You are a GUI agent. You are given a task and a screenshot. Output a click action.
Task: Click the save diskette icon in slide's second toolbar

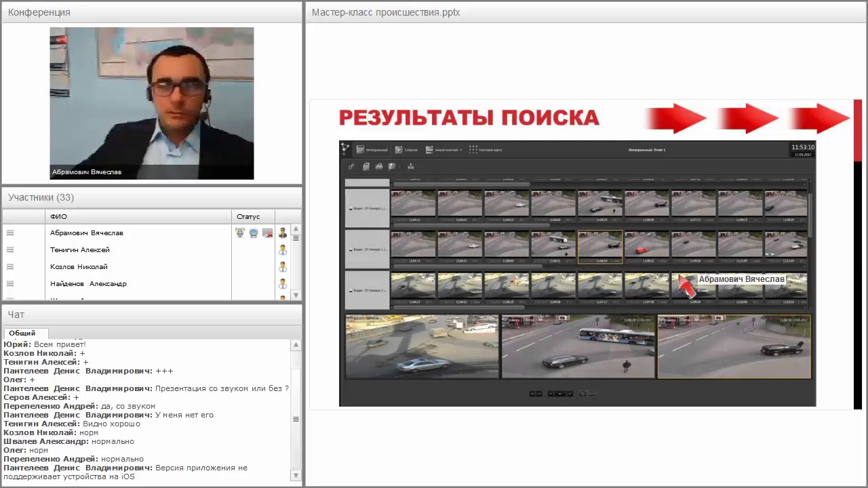pos(391,166)
